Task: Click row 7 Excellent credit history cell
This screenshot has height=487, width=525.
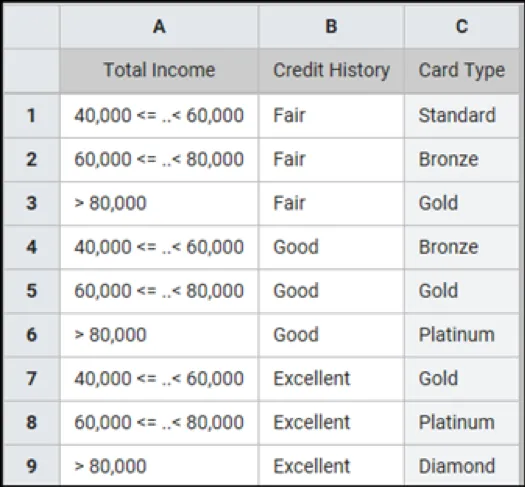Action: (x=331, y=379)
